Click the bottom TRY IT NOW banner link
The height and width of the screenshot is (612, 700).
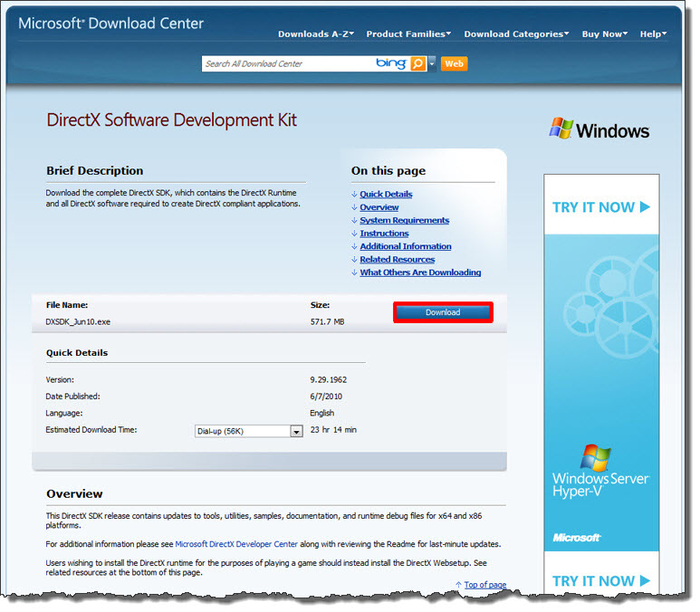[x=601, y=581]
